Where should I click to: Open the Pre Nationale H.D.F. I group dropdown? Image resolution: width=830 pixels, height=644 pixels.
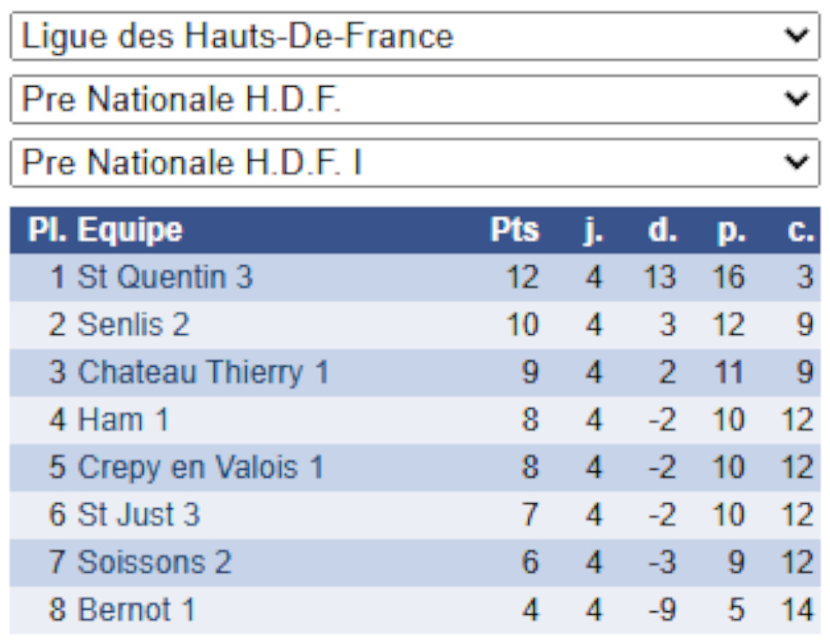point(414,162)
